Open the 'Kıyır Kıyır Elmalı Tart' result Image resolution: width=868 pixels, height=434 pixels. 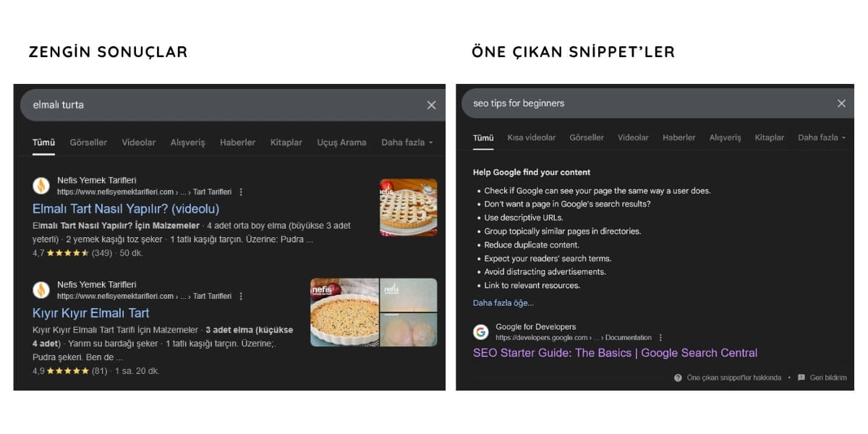[90, 313]
